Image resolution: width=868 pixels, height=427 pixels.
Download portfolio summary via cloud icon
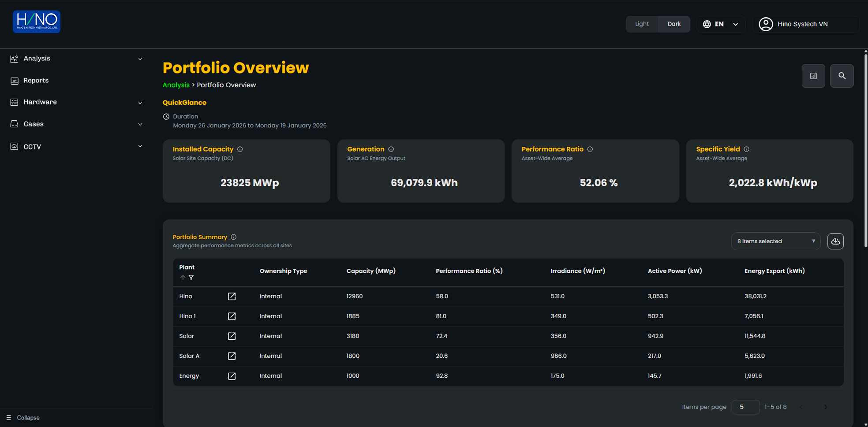[835, 241]
